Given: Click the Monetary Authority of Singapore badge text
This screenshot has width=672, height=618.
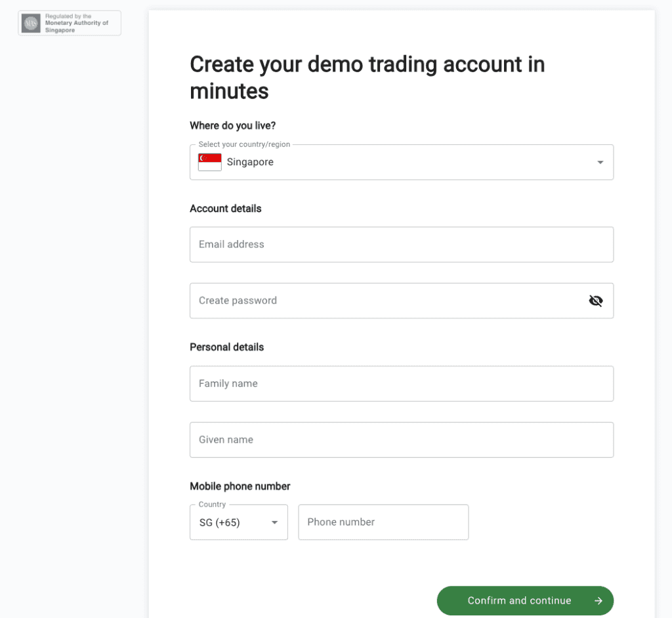Looking at the screenshot, I should pos(77,23).
